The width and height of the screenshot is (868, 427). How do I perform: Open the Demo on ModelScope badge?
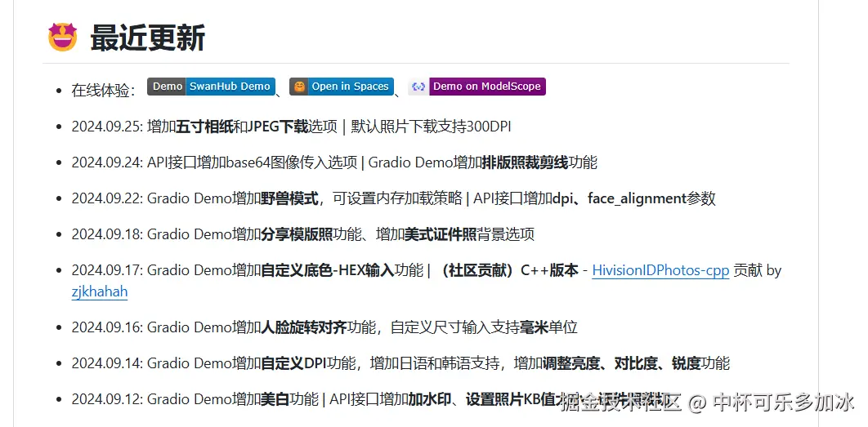pyautogui.click(x=477, y=87)
